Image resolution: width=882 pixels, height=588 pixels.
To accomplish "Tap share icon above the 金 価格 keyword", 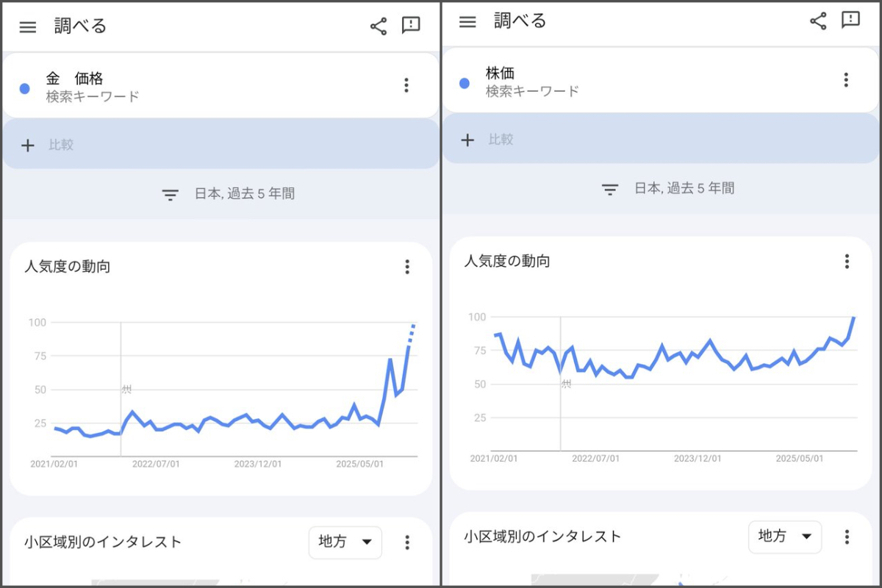I will click(x=379, y=27).
